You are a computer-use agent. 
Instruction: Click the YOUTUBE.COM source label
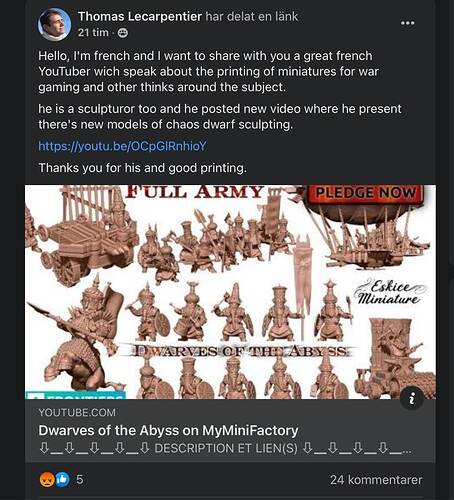(77, 413)
